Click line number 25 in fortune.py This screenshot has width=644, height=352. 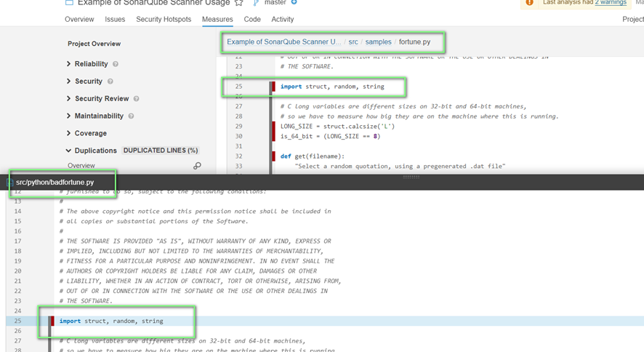point(239,87)
